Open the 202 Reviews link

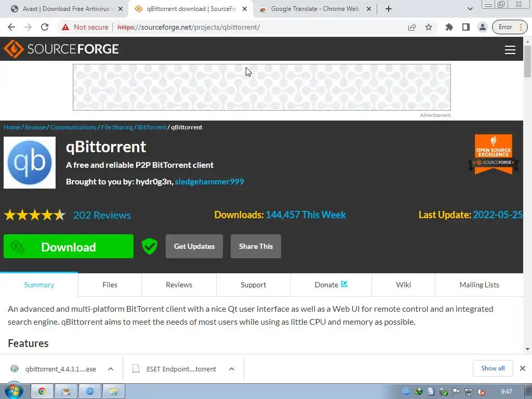click(102, 215)
